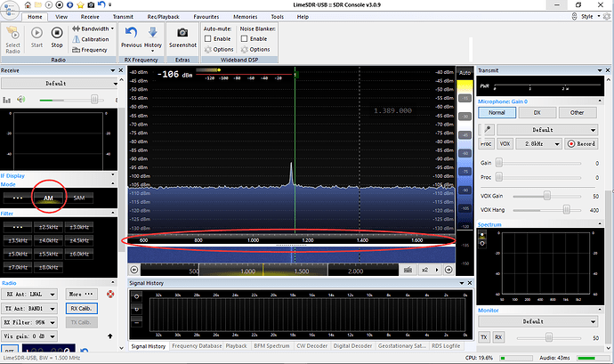The width and height of the screenshot is (614, 364).
Task: Select the SAM demodulation mode
Action: click(x=79, y=198)
